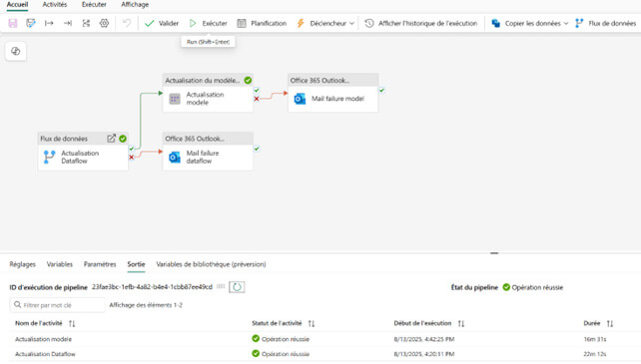The image size is (641, 364).
Task: Sort by Début de l'exécution column
Action: coord(461,323)
